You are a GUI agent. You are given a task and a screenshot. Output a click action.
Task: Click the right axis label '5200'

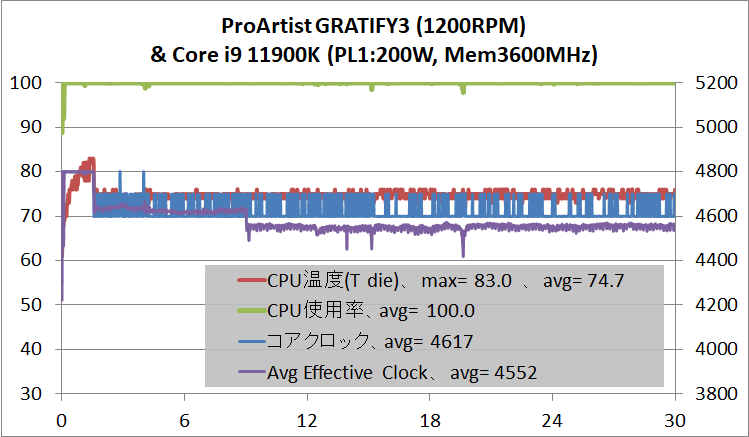pyautogui.click(x=716, y=83)
